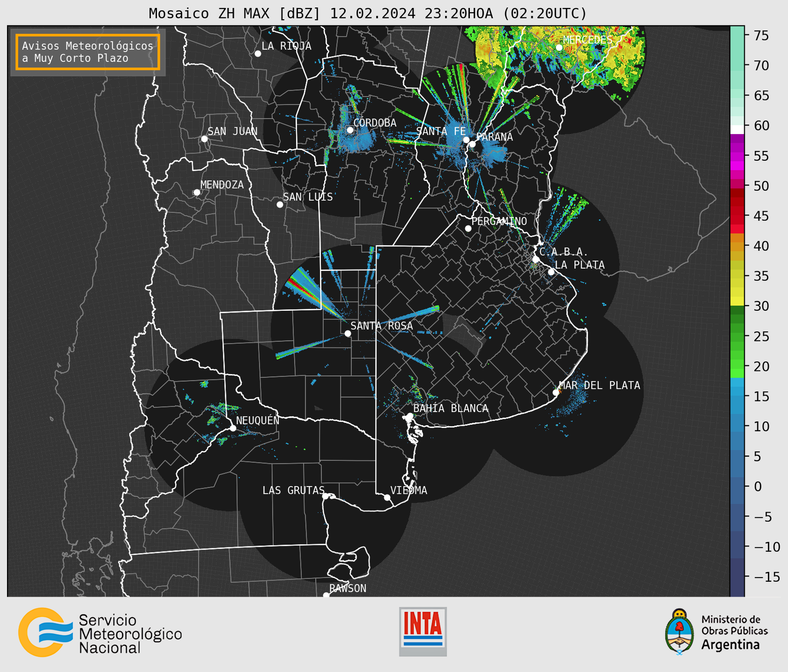Image resolution: width=788 pixels, height=672 pixels.
Task: Click the −10 dBZ scale label
Action: pyautogui.click(x=767, y=547)
